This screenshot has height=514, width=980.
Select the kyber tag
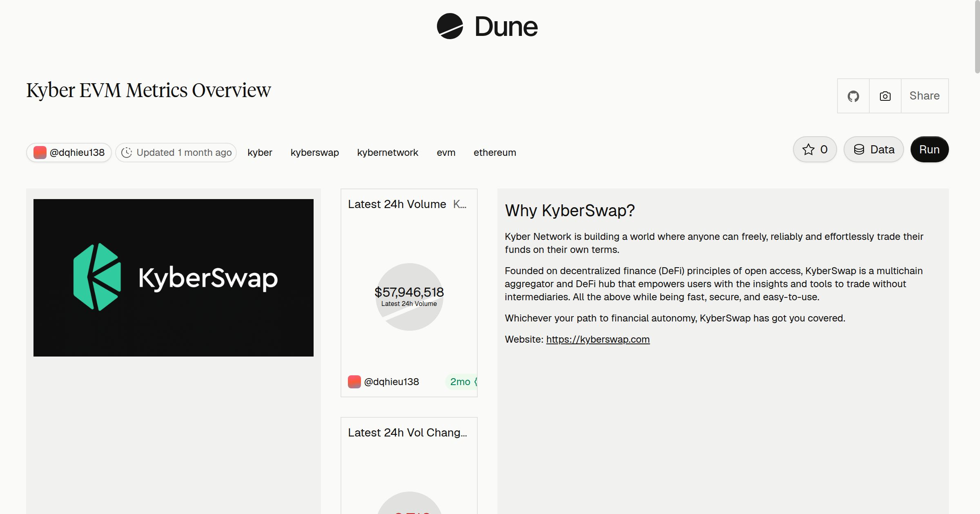pos(260,153)
